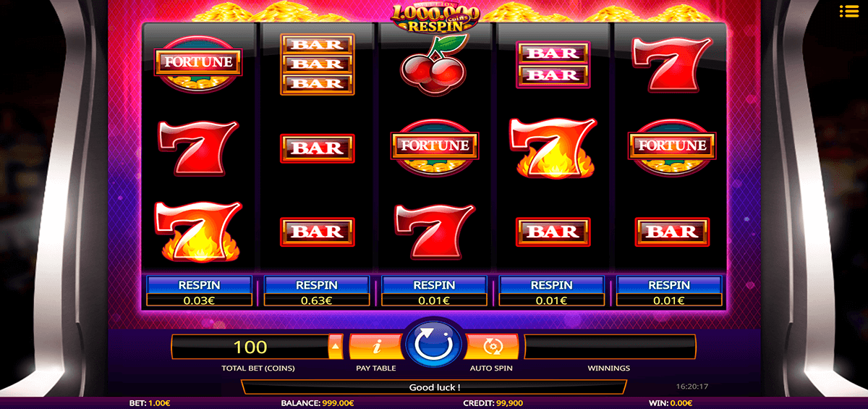Click the fifth reel Respin button

click(x=669, y=292)
